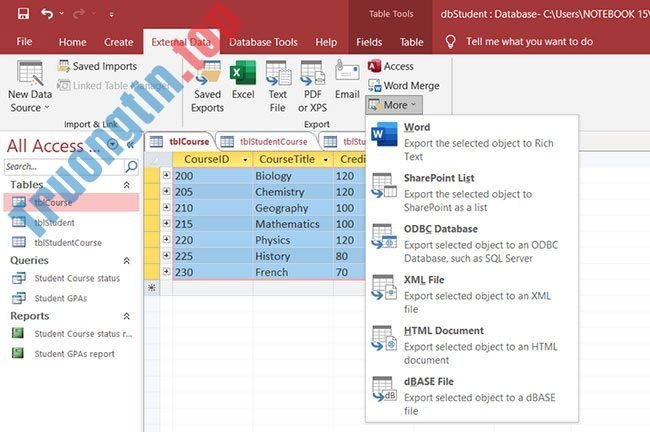Switch to the Table tools tab
Viewport: 650px width, 432px height.
(x=411, y=42)
